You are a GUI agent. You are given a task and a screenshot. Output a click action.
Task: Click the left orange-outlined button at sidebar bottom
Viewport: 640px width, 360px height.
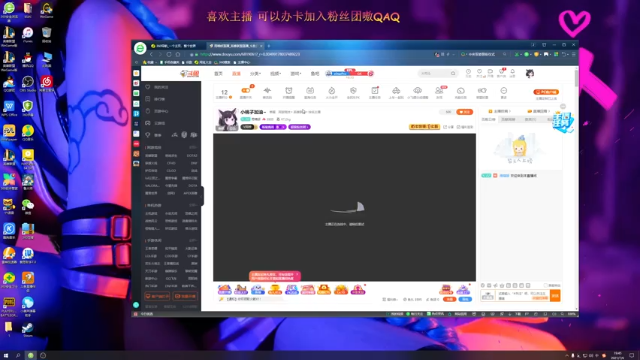tap(157, 296)
